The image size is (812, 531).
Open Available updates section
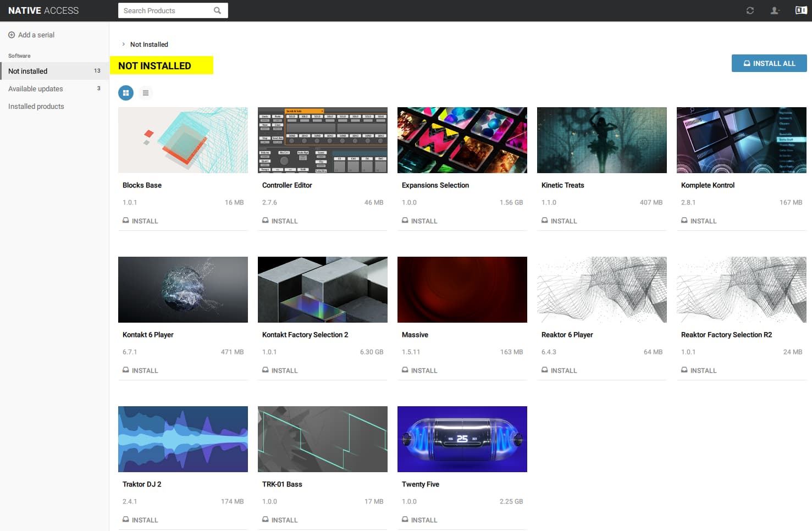click(36, 88)
